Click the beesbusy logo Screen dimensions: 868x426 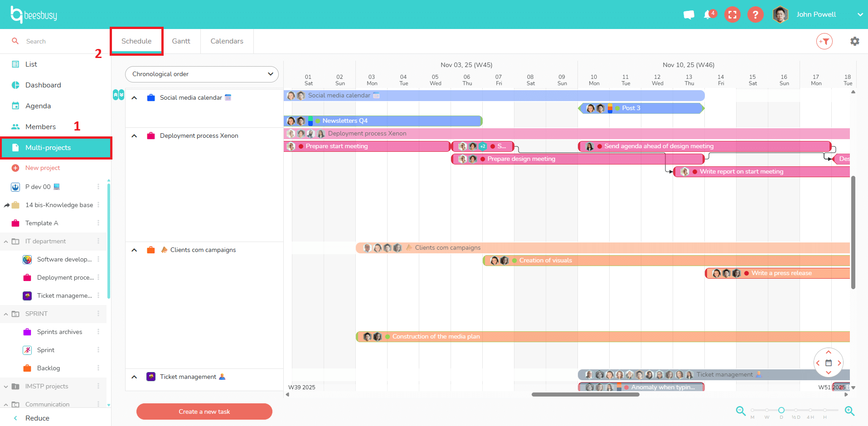tap(34, 15)
